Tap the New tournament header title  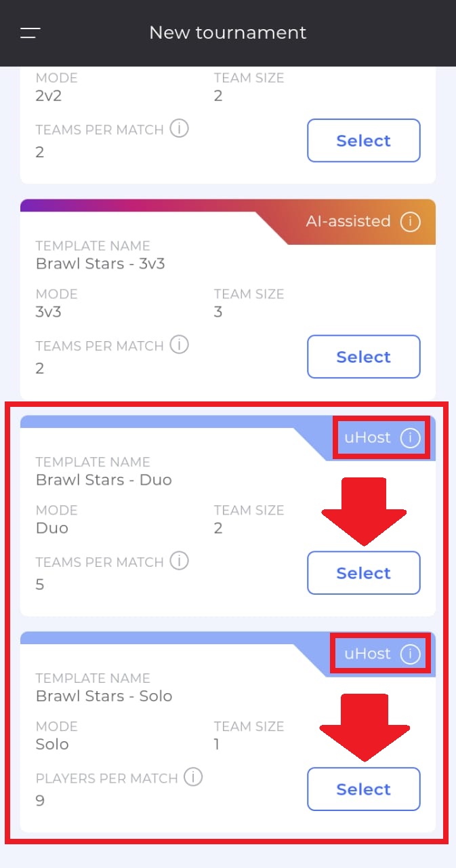[x=228, y=33]
